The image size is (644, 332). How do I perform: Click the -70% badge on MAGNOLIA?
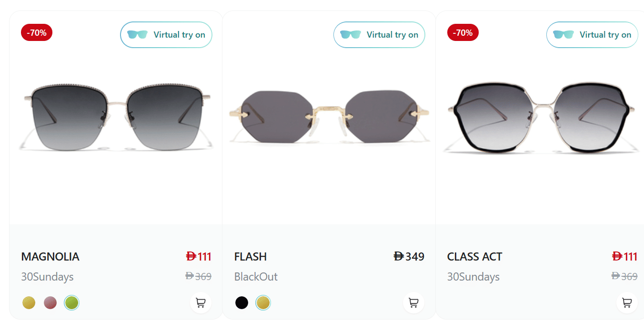[x=37, y=33]
